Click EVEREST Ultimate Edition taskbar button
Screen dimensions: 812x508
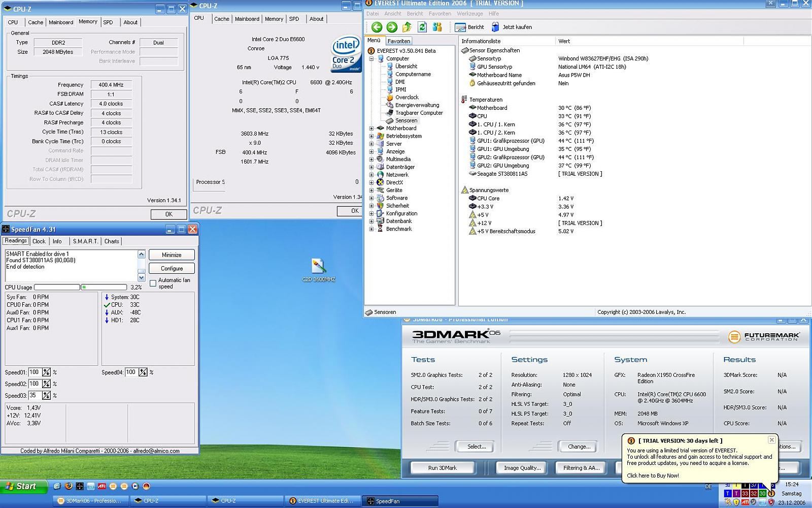[323, 501]
